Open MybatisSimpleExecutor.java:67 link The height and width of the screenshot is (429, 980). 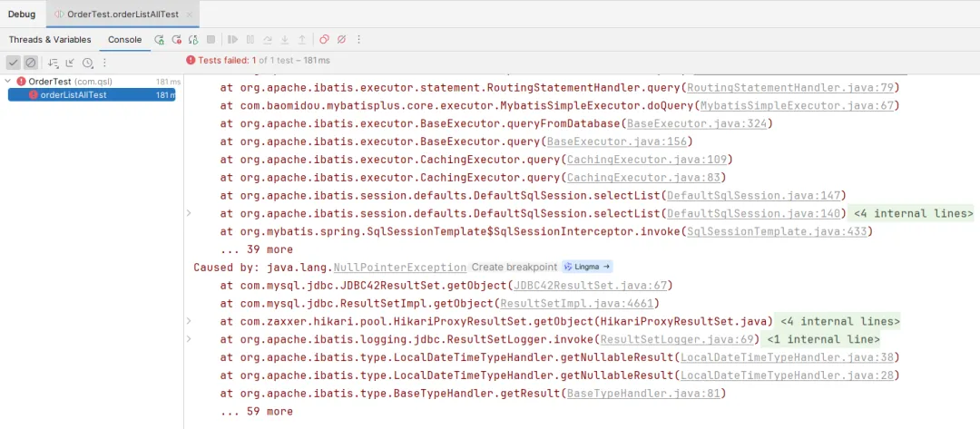[x=797, y=105]
